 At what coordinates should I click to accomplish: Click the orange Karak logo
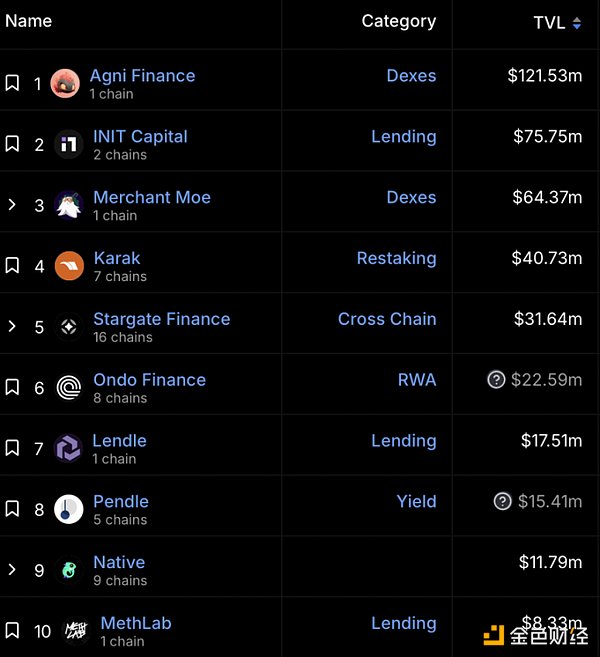(x=69, y=266)
